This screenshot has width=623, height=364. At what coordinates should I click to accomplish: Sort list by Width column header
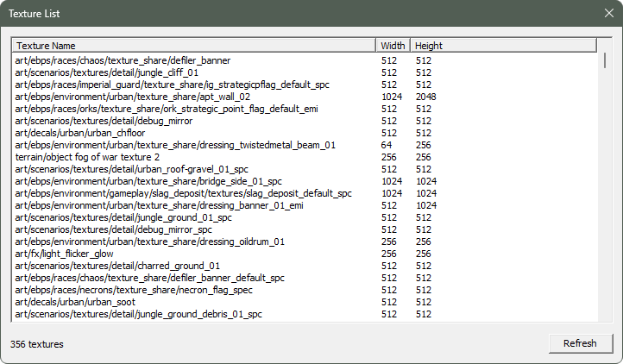point(393,45)
